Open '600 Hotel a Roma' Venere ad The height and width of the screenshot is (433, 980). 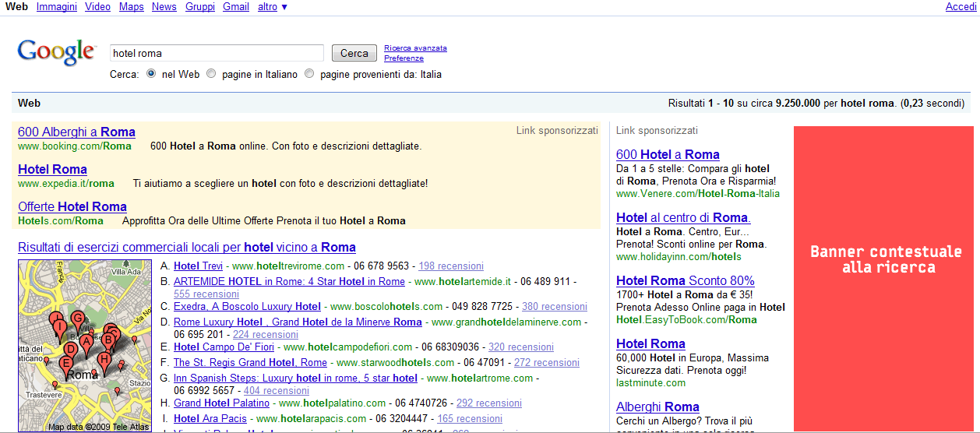coord(668,154)
